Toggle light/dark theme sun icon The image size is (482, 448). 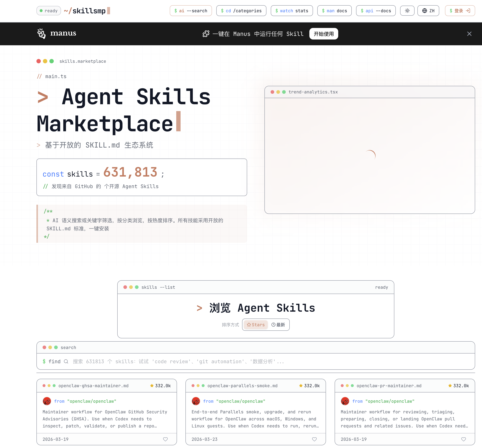pos(407,11)
